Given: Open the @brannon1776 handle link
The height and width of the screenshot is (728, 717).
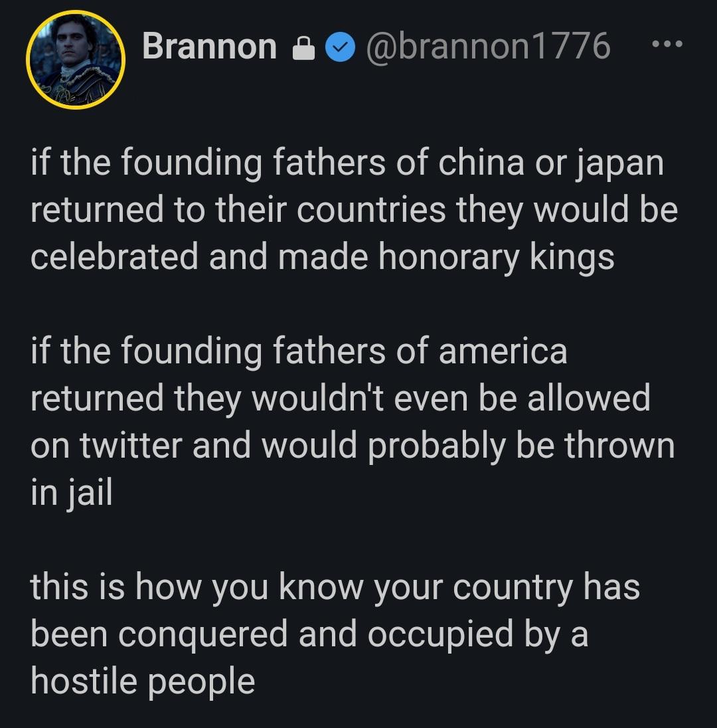Looking at the screenshot, I should tap(487, 46).
